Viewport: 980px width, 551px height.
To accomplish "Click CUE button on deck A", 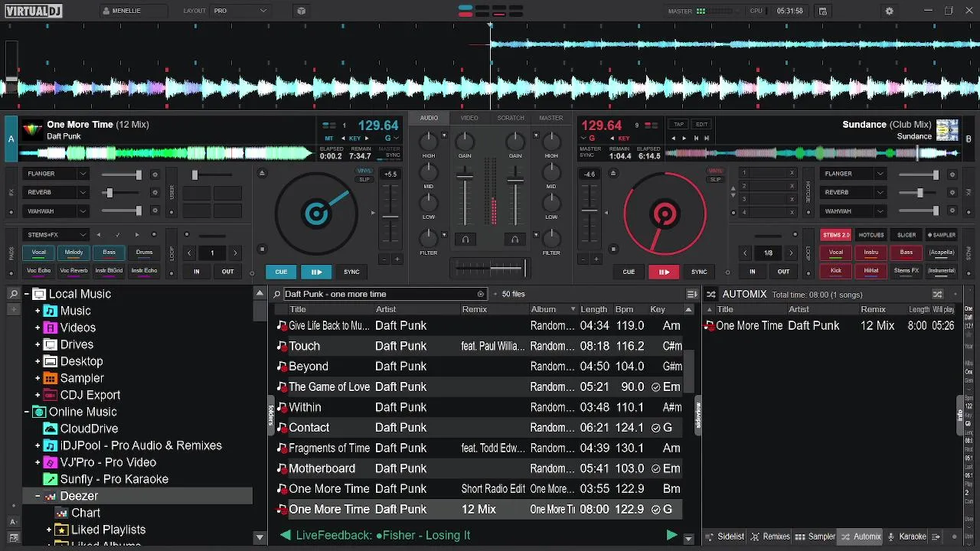I will 281,272.
